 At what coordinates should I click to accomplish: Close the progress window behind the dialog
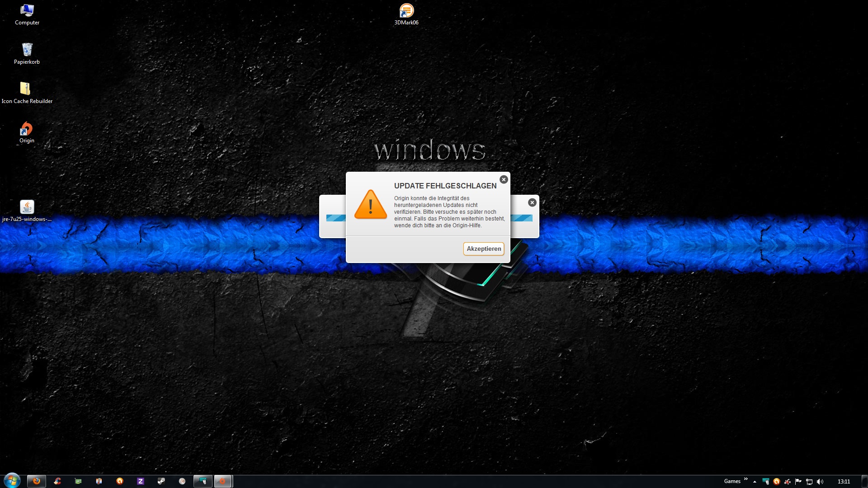532,203
